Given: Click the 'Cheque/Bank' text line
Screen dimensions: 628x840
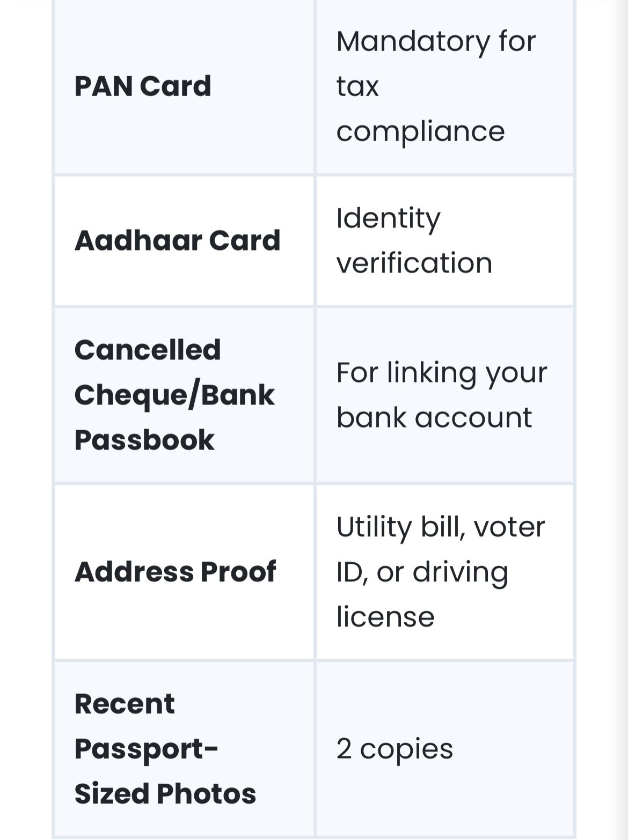Looking at the screenshot, I should pos(174,395).
